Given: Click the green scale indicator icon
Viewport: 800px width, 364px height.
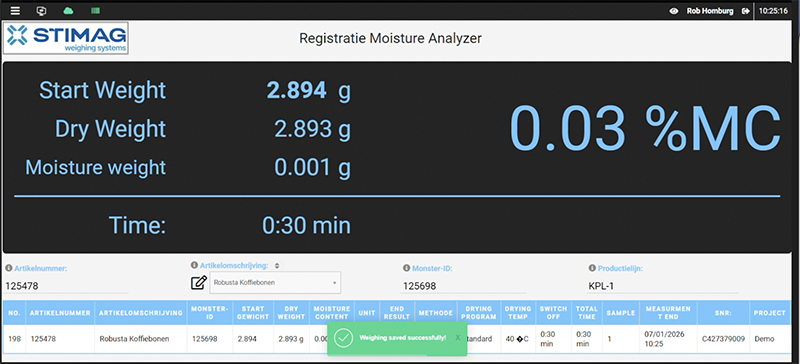Looking at the screenshot, I should (x=95, y=10).
